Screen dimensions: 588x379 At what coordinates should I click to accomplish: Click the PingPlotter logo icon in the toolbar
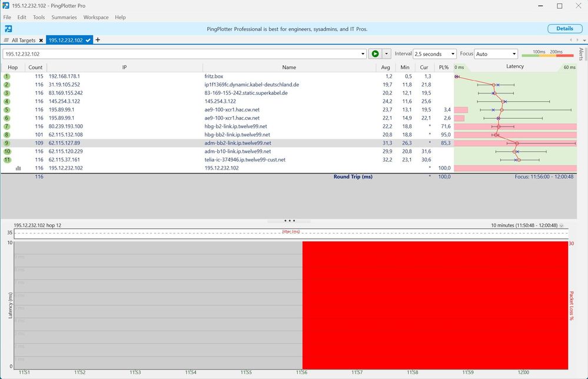point(8,28)
